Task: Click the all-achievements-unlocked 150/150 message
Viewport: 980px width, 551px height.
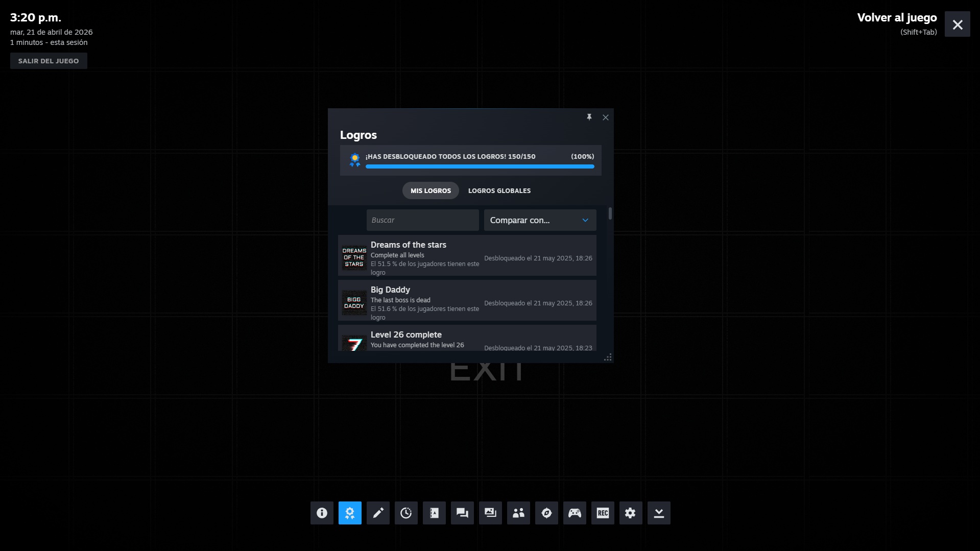Action: click(x=450, y=156)
